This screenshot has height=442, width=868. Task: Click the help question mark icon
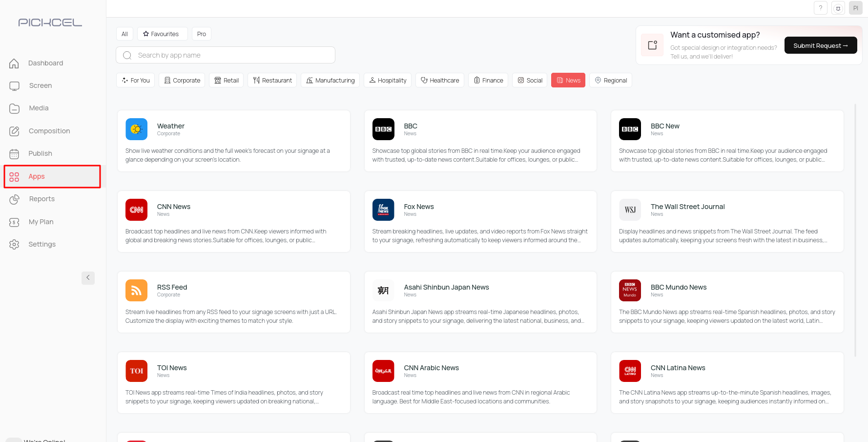[821, 8]
